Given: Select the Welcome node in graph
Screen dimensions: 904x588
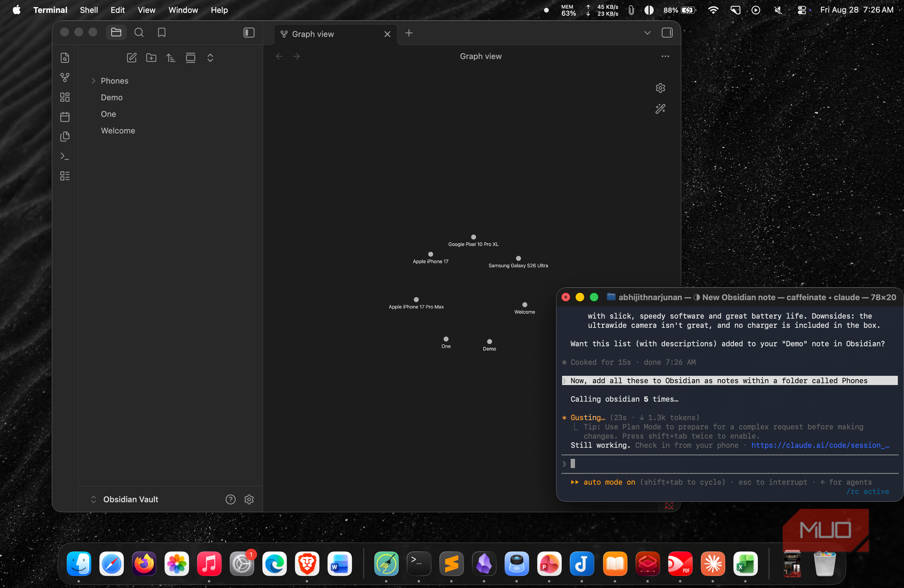Looking at the screenshot, I should (525, 305).
